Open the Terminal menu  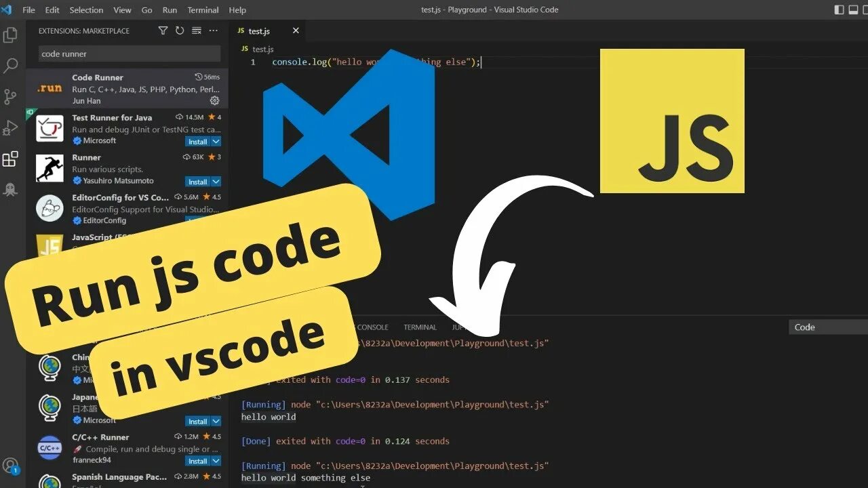click(204, 10)
